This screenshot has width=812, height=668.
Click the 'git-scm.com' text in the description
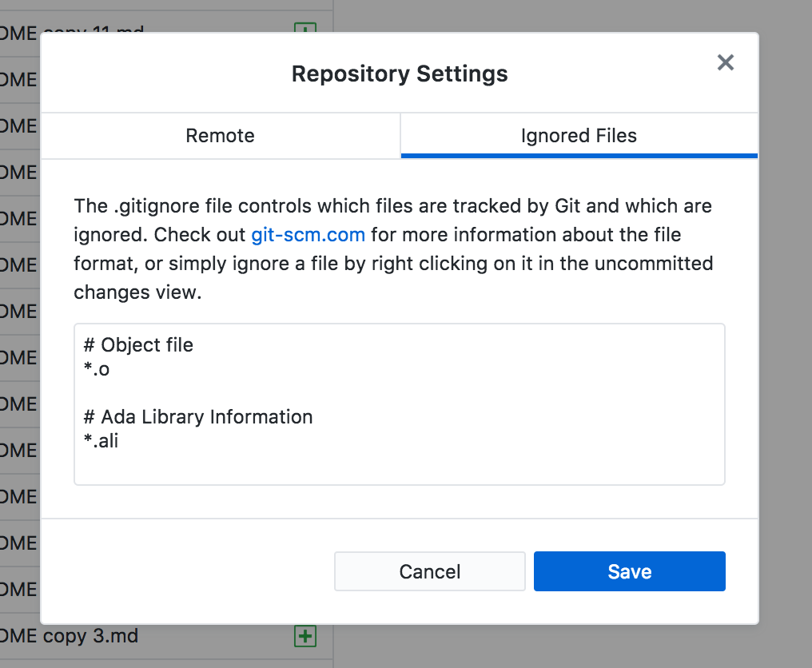point(308,234)
